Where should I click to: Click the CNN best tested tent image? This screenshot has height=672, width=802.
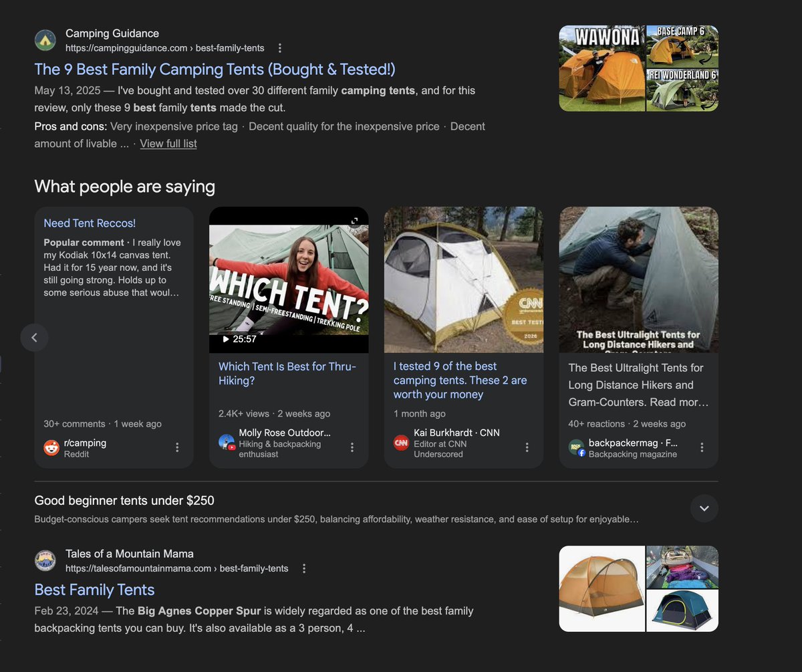[x=464, y=279]
